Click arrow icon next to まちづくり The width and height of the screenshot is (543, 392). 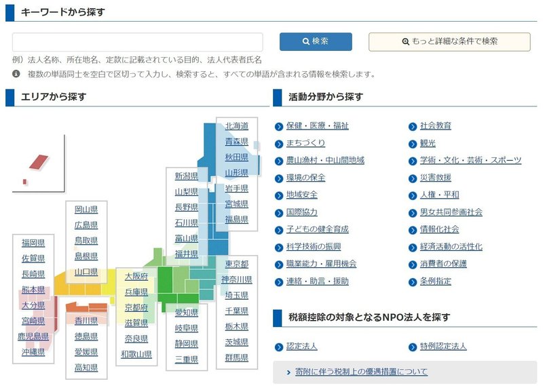(x=279, y=144)
